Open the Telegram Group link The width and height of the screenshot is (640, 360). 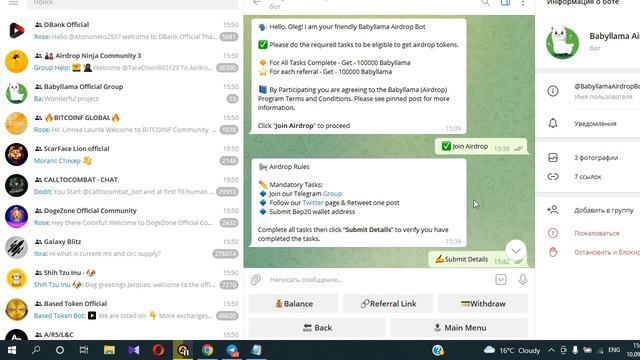tap(332, 193)
